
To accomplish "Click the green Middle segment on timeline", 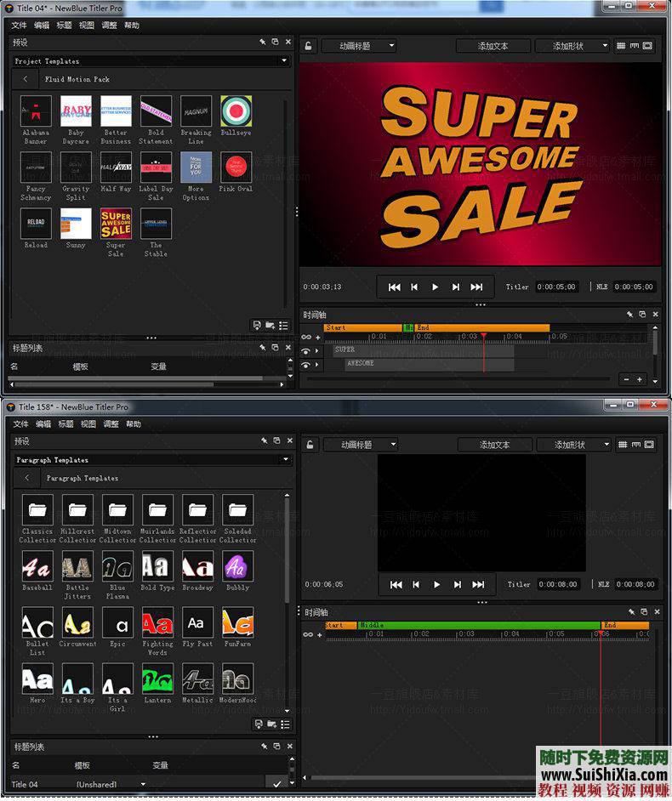I will 476,625.
